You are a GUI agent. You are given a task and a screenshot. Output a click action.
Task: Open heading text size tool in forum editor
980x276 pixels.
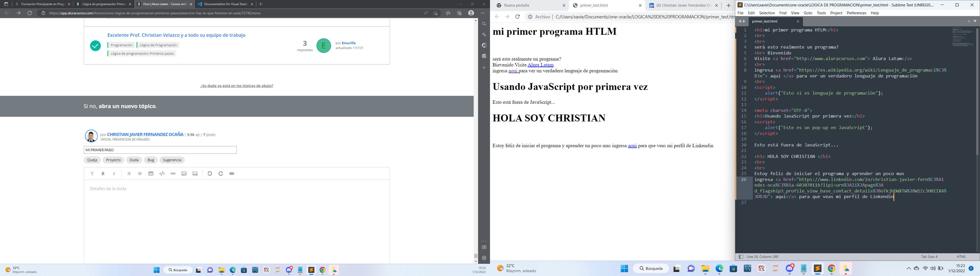point(92,174)
